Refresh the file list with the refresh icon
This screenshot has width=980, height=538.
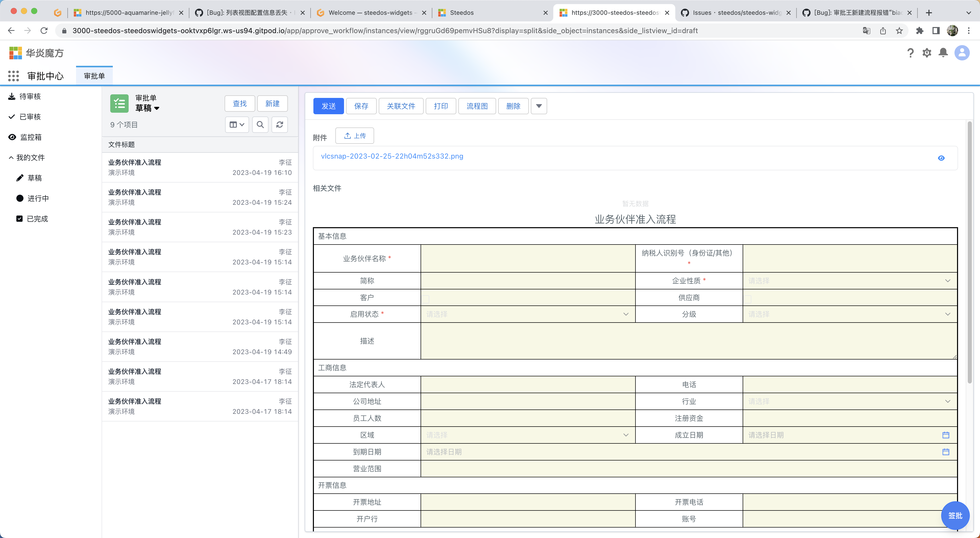280,125
